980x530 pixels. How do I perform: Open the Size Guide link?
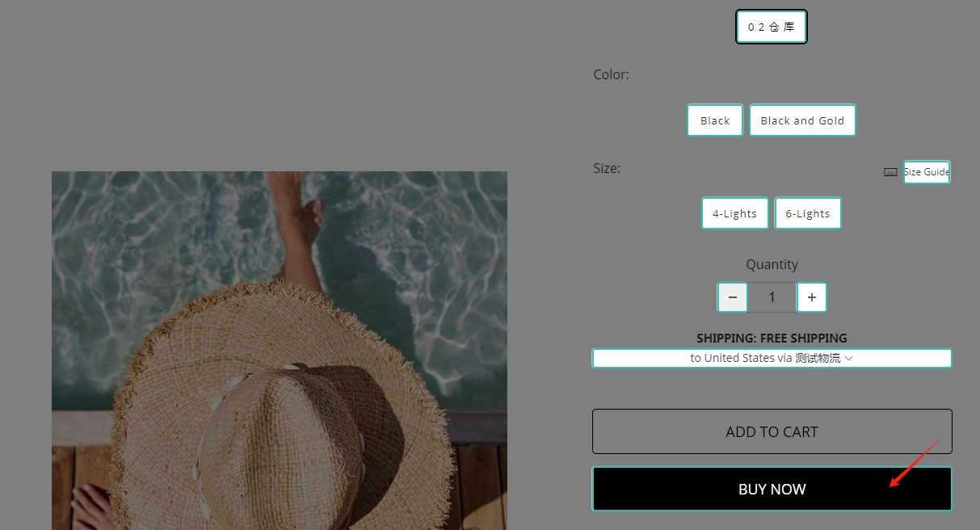[926, 172]
